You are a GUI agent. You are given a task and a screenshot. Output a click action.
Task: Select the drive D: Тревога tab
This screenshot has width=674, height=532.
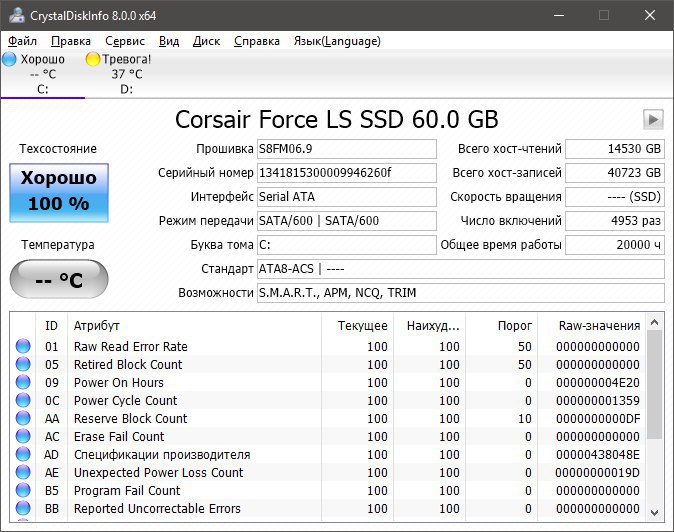126,74
